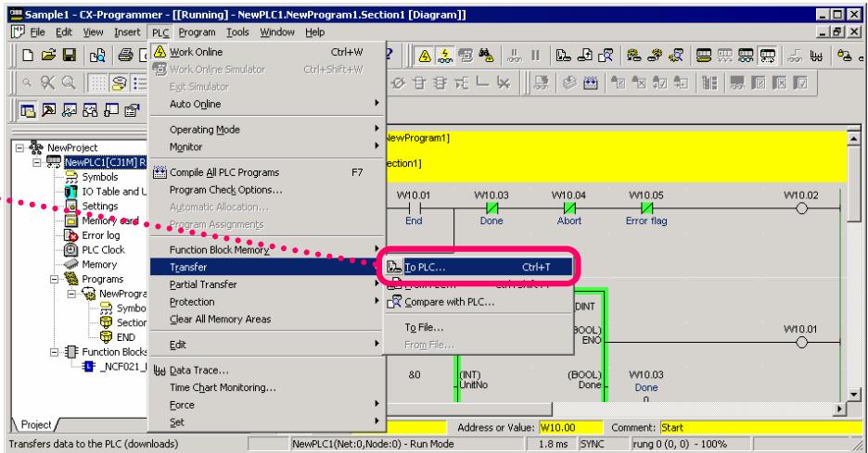868x453 pixels.
Task: Click the Run mode toolbar icon
Action: 767,56
